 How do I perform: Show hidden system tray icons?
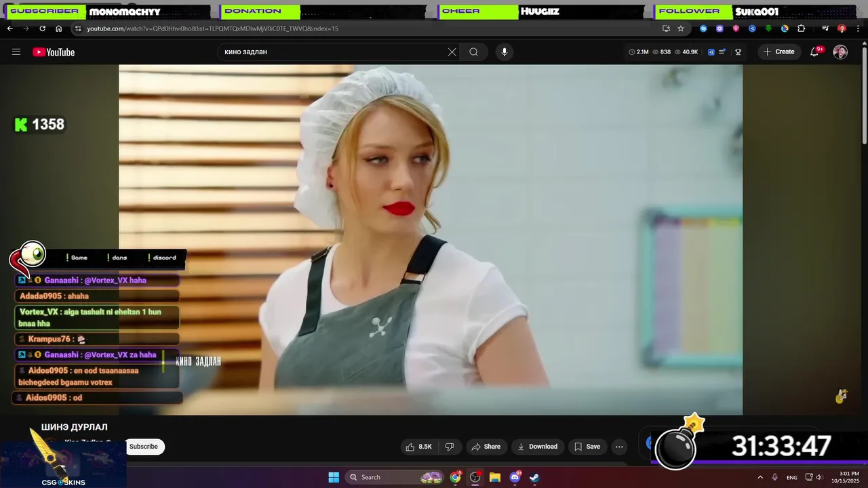(x=760, y=477)
